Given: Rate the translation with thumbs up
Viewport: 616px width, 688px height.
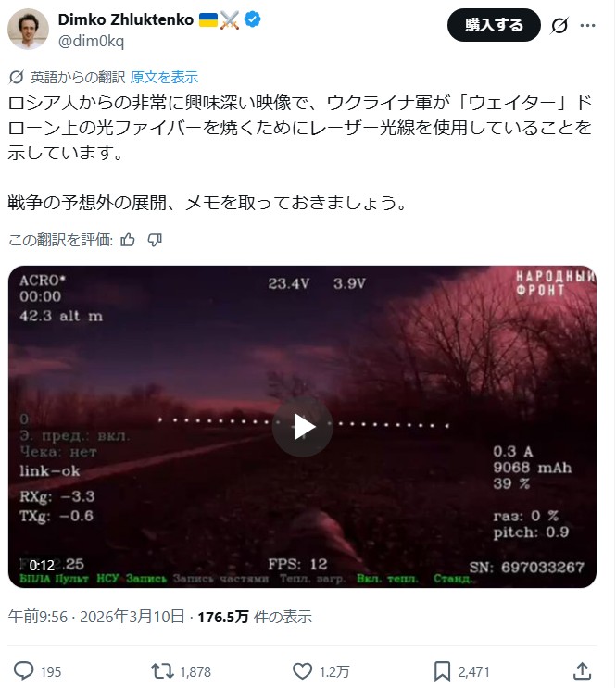Looking at the screenshot, I should [x=128, y=240].
